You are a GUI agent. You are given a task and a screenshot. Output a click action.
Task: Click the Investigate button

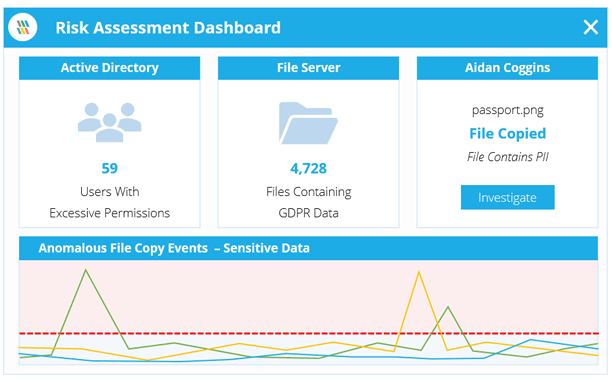point(507,197)
